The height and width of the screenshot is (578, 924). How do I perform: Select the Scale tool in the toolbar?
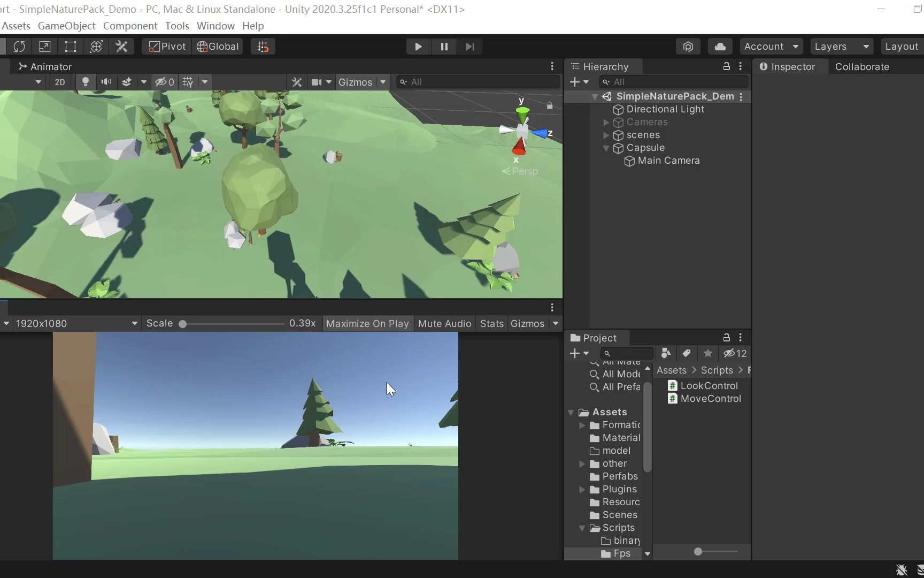point(44,47)
